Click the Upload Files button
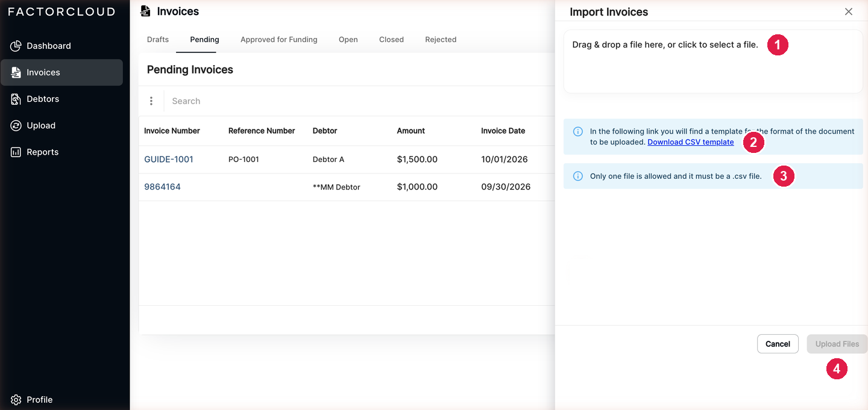The width and height of the screenshot is (868, 410). click(x=837, y=344)
